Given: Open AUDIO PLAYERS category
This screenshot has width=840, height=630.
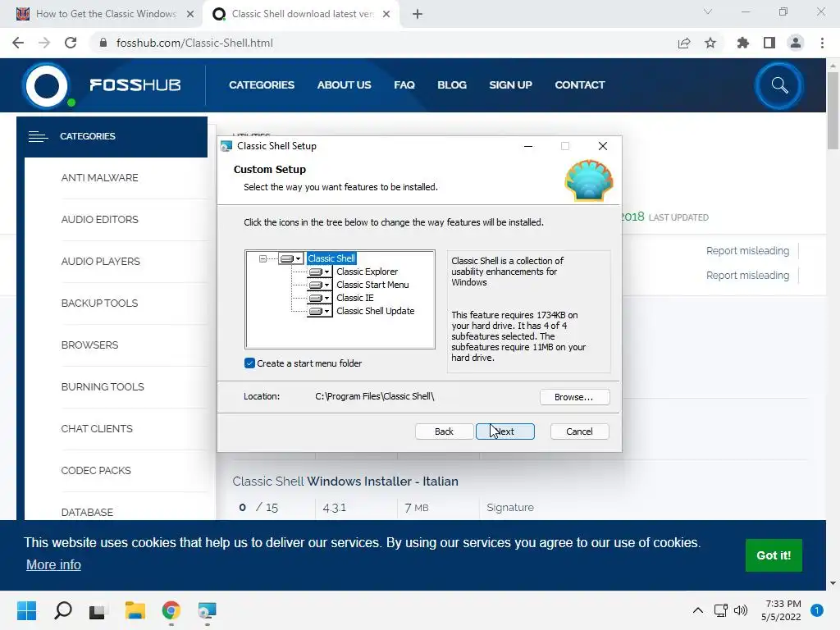Looking at the screenshot, I should tap(101, 262).
